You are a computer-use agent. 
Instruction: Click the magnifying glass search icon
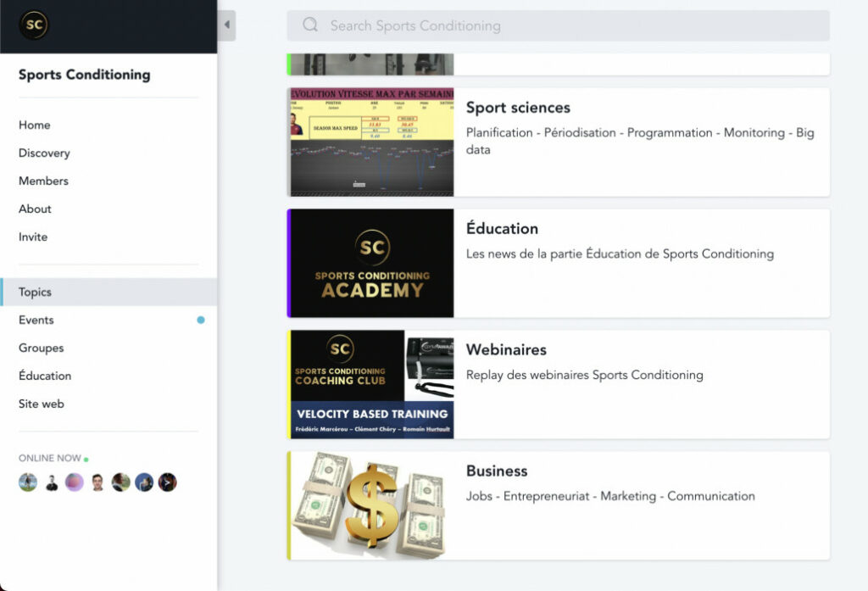[x=310, y=25]
